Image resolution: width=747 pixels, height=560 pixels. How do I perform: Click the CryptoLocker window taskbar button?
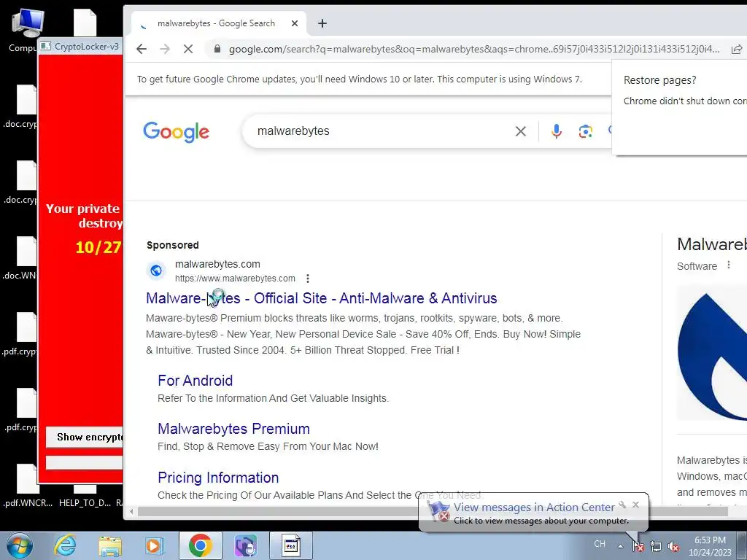click(x=291, y=545)
